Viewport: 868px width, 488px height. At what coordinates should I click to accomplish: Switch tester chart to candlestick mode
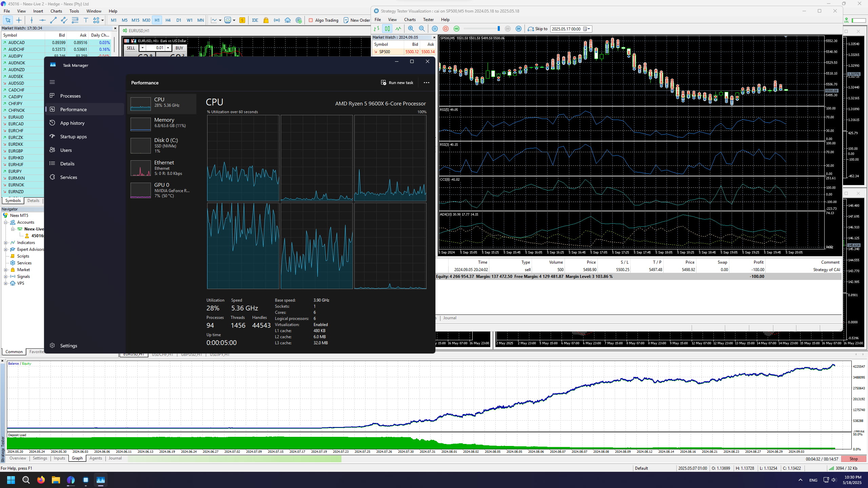pyautogui.click(x=387, y=29)
